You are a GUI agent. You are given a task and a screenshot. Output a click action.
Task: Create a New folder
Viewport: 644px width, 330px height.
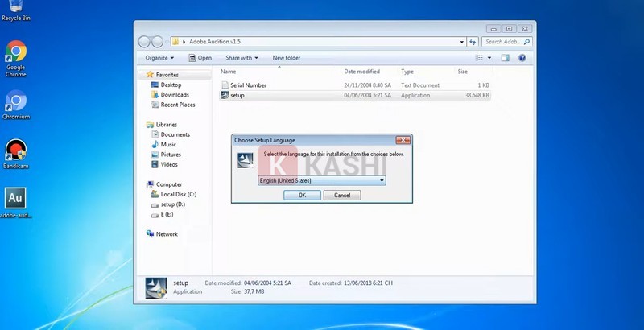tap(287, 58)
